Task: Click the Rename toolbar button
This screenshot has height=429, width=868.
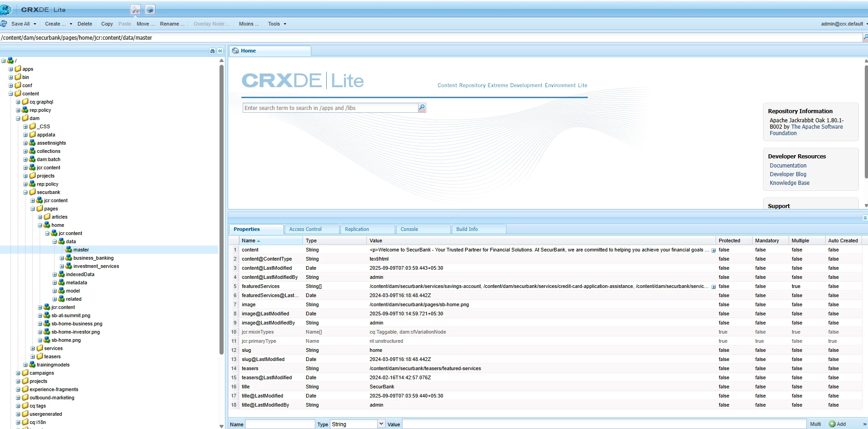Action: 172,24
